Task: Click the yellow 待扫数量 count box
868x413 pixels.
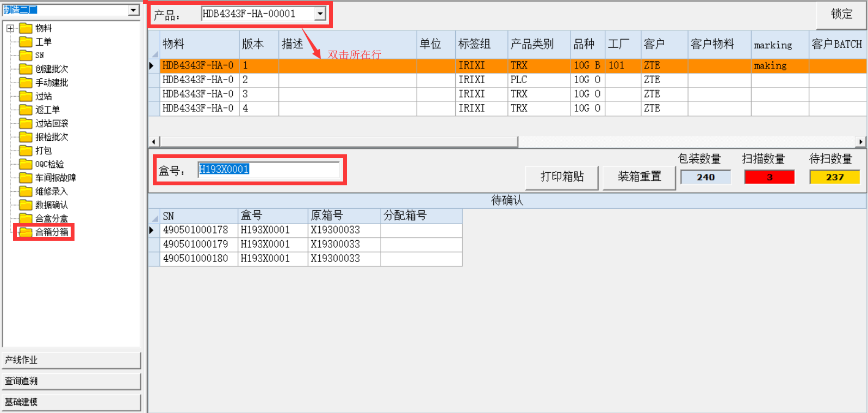Action: pos(834,177)
